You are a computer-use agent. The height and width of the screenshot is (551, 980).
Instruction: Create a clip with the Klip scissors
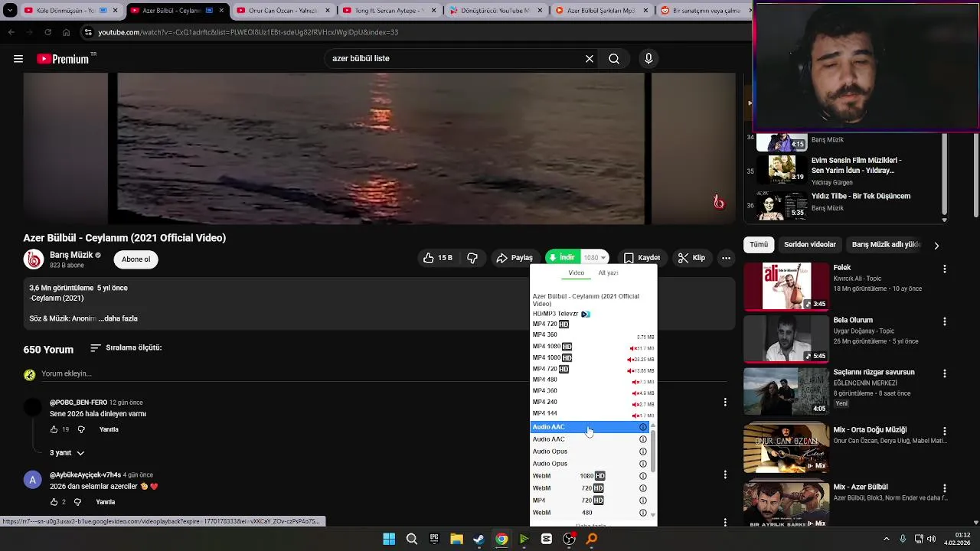pos(691,259)
